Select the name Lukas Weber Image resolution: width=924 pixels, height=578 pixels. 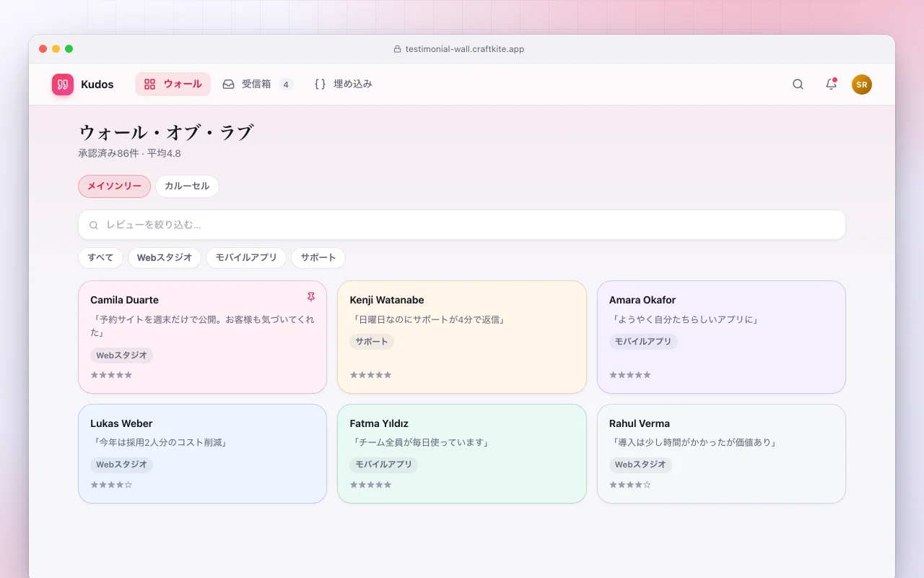[x=121, y=423]
